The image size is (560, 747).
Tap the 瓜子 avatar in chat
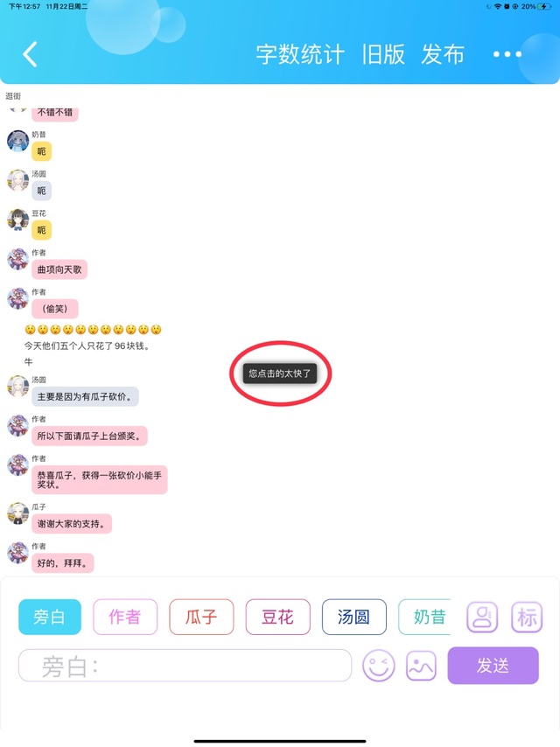tap(18, 513)
